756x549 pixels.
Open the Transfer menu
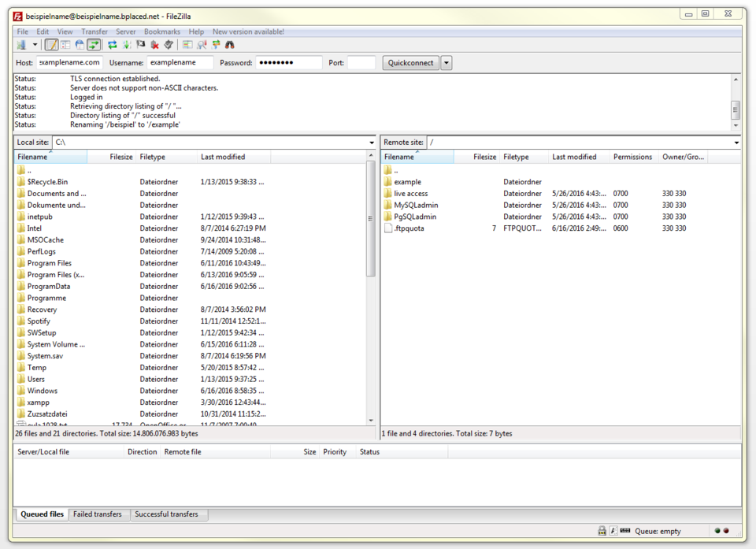[94, 32]
